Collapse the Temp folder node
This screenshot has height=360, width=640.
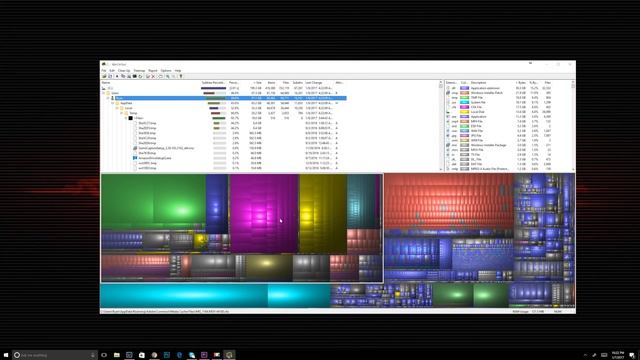tap(122, 113)
